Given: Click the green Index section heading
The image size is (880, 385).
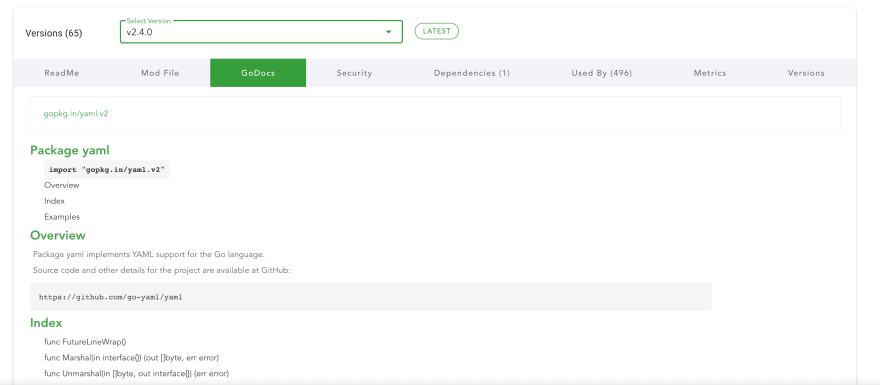Looking at the screenshot, I should (x=46, y=323).
